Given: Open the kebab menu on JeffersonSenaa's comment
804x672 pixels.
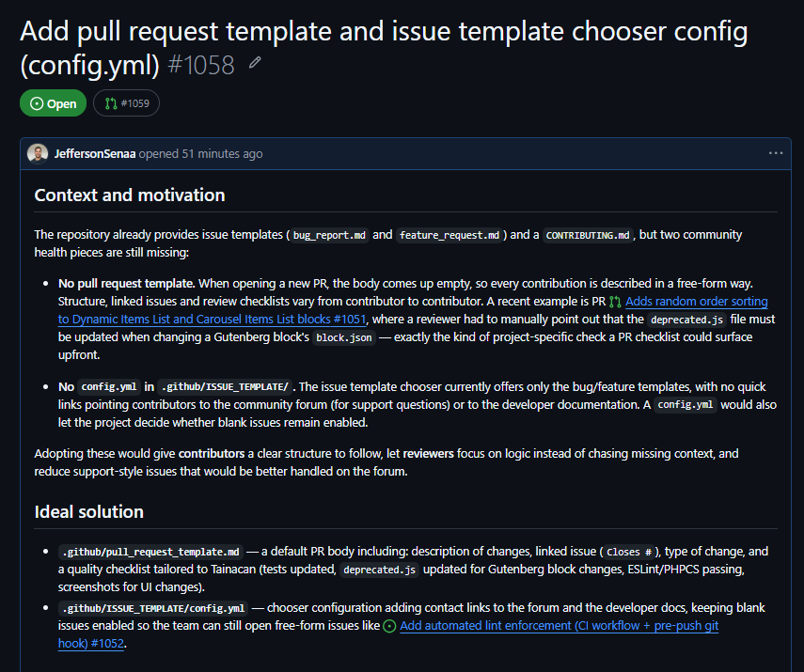Looking at the screenshot, I should [x=775, y=153].
